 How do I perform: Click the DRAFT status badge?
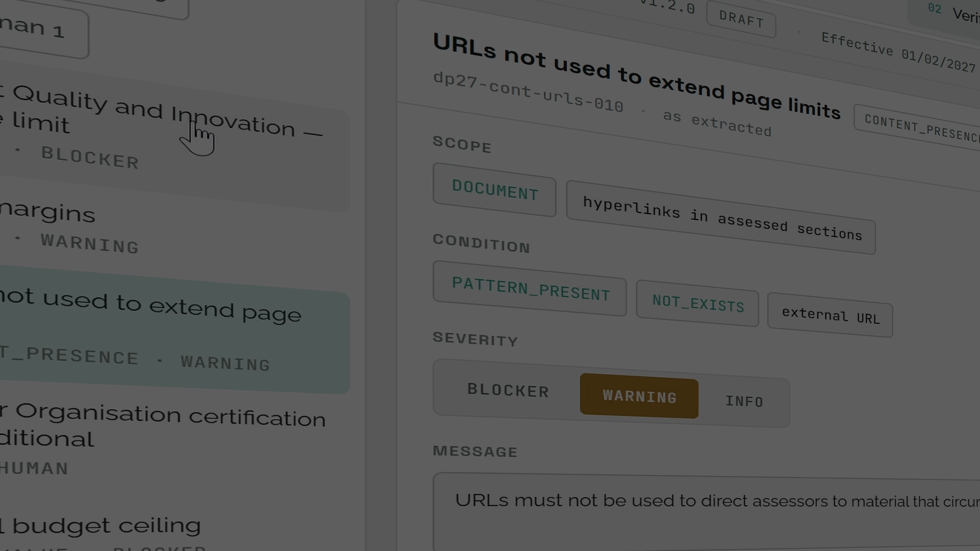(x=741, y=19)
